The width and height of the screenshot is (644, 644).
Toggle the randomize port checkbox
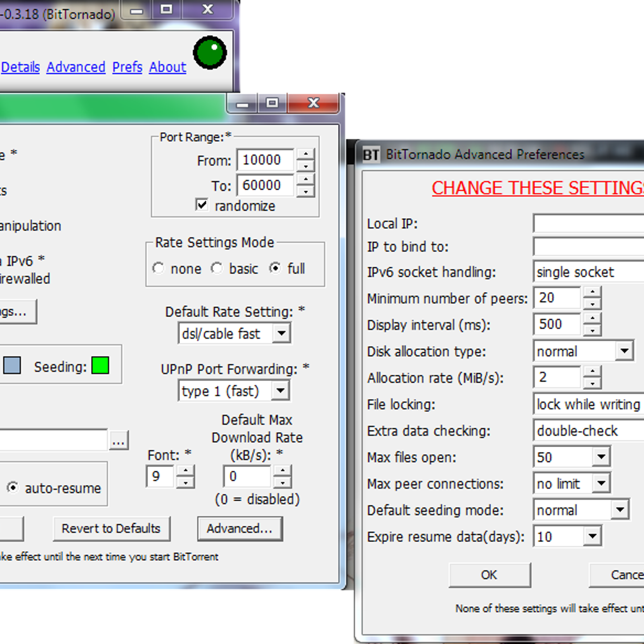(x=202, y=205)
